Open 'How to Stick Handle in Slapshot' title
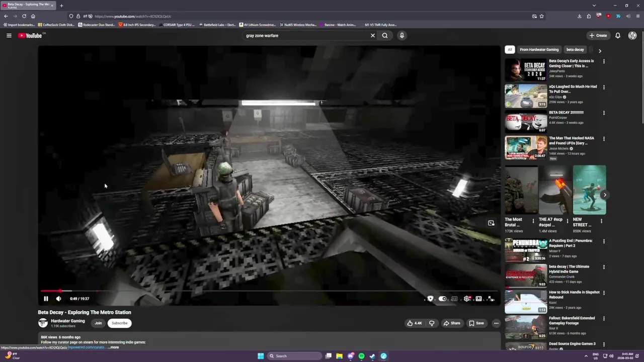This screenshot has width=644, height=362. pos(574,295)
